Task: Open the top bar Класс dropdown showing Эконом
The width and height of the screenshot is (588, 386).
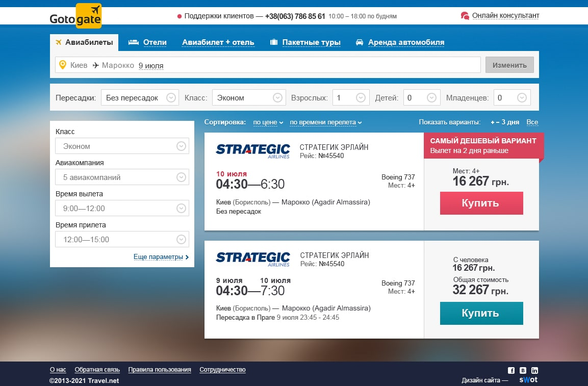Action: (249, 97)
